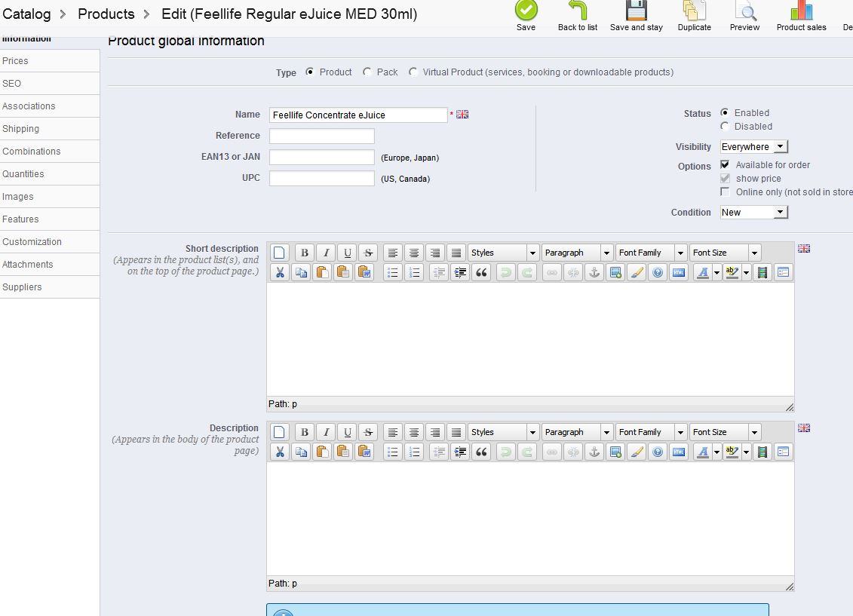Set Status to Disabled

point(725,126)
